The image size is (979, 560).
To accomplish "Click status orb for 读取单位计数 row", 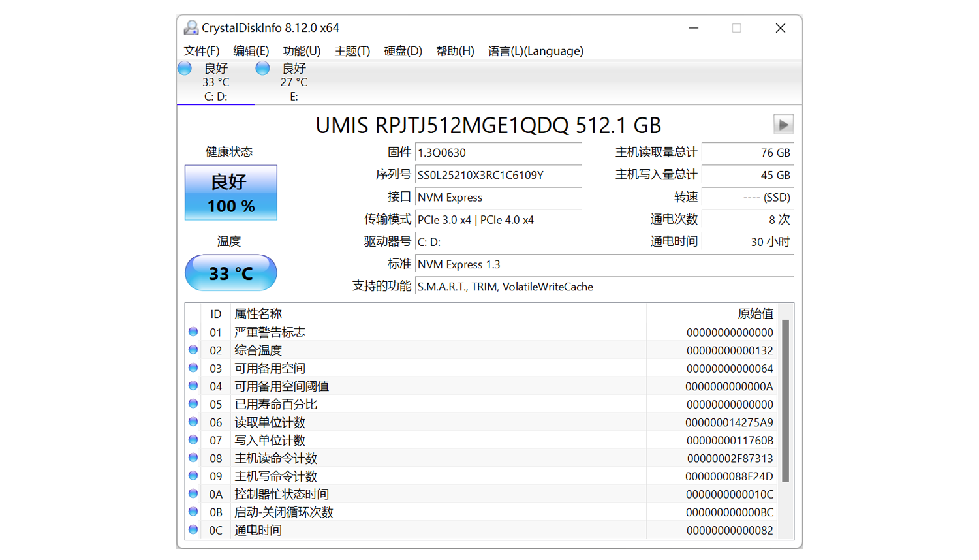I will pos(193,422).
